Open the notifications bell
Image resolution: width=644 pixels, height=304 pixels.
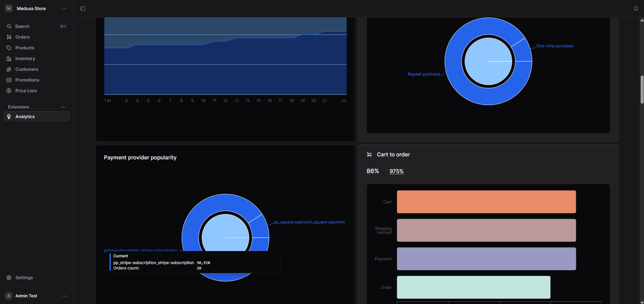coord(636,9)
